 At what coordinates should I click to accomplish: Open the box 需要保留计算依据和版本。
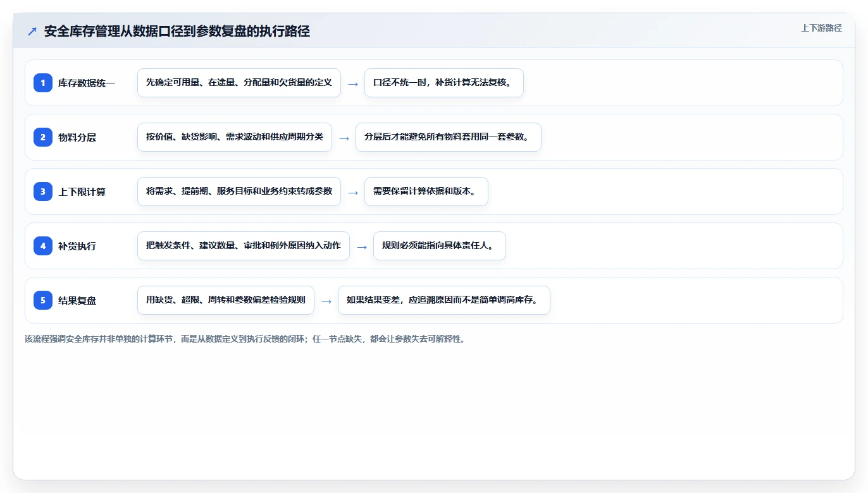click(x=426, y=192)
